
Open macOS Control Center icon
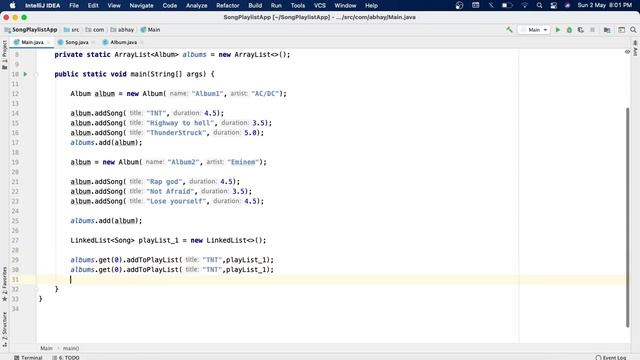553,6
